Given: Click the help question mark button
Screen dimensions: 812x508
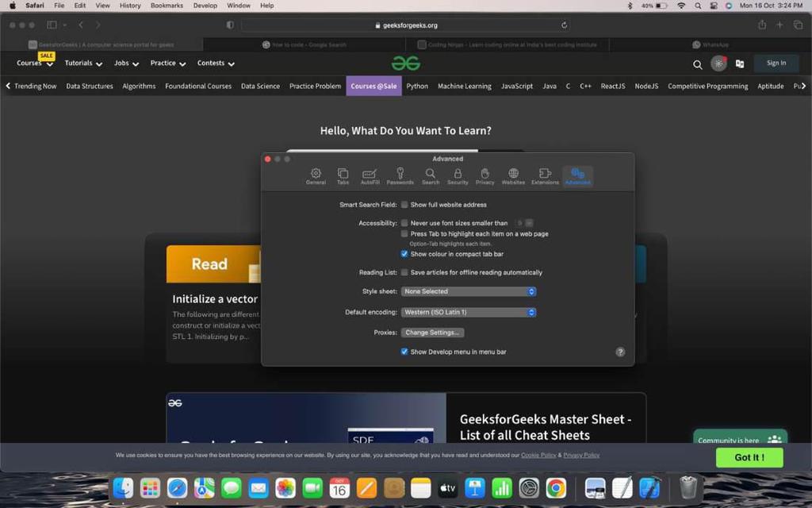Looking at the screenshot, I should (620, 352).
